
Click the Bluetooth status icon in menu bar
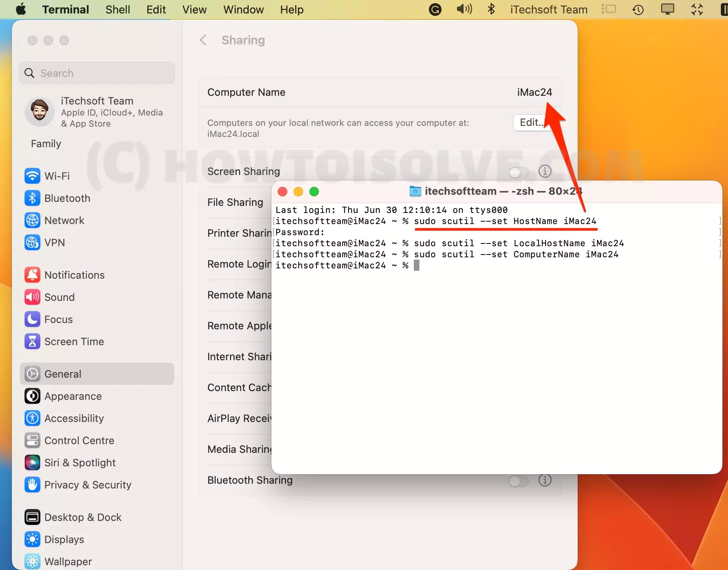[491, 9]
